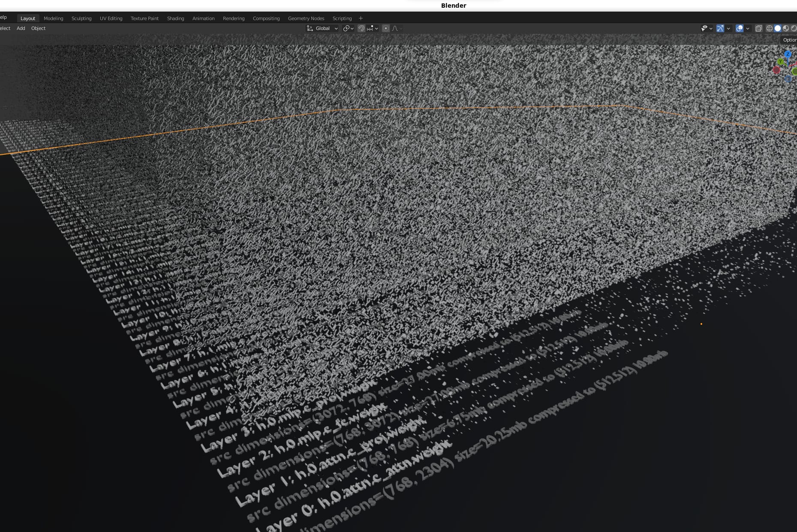
Task: Open the transform pivot point dropdown
Action: 348,28
